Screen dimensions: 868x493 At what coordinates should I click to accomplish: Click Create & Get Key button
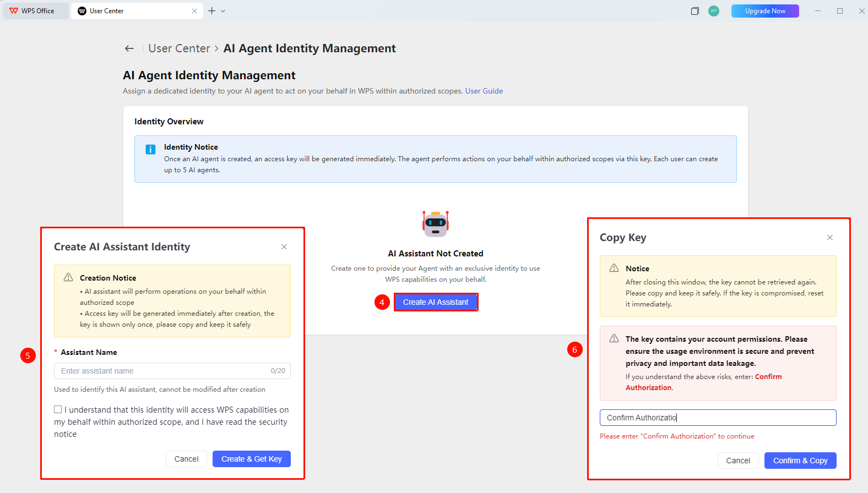tap(252, 459)
